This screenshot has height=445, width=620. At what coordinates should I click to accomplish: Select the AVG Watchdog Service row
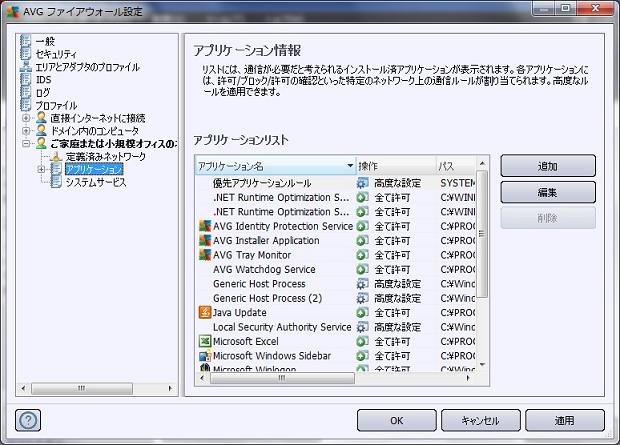337,269
